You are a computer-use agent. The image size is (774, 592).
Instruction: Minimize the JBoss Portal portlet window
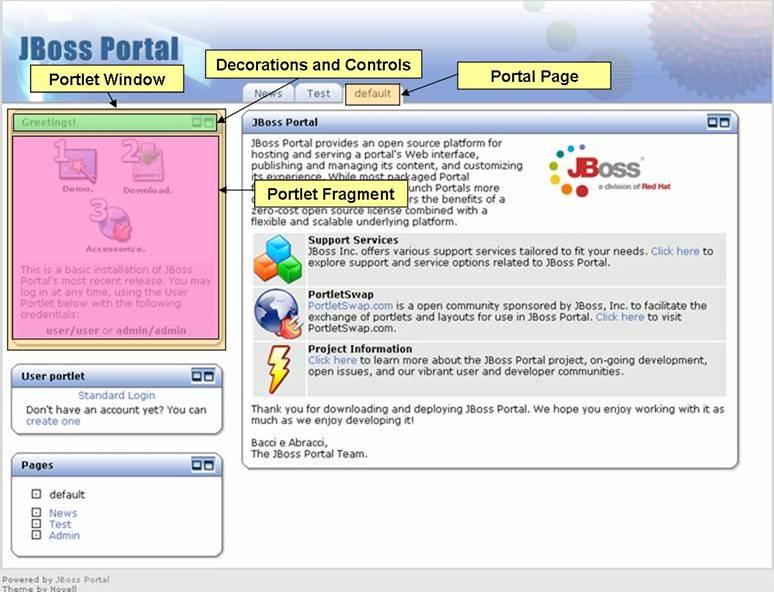pyautogui.click(x=712, y=121)
